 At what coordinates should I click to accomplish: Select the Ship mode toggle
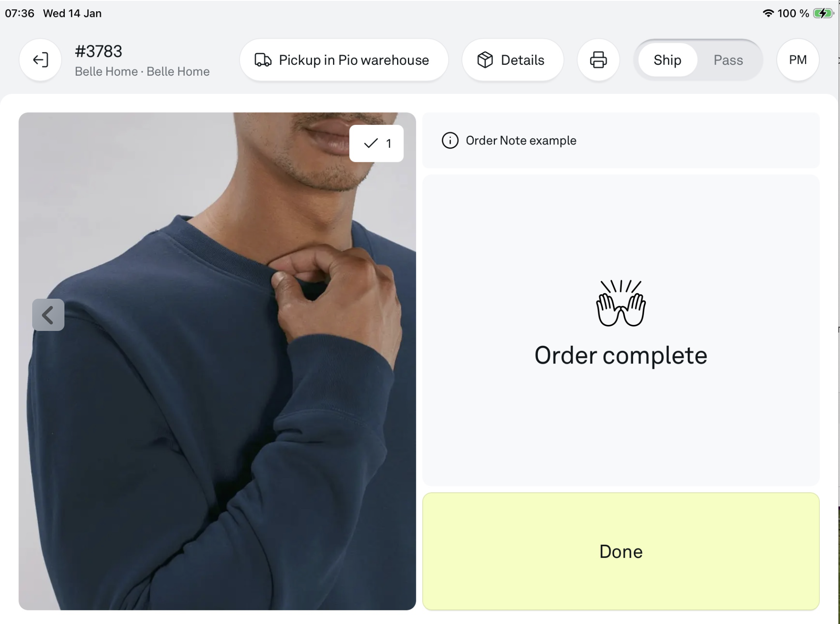point(667,60)
